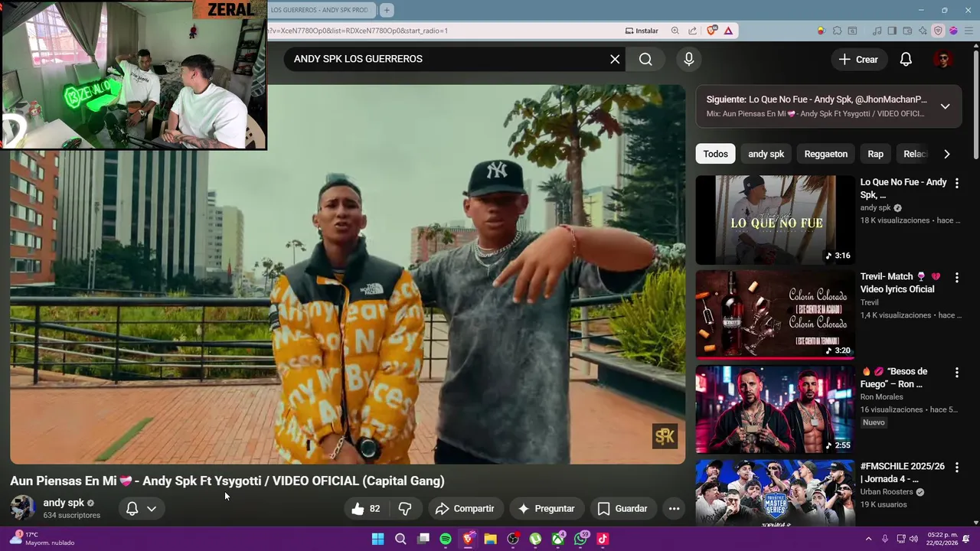Select the Rap filter chip
The image size is (980, 551).
[875, 154]
